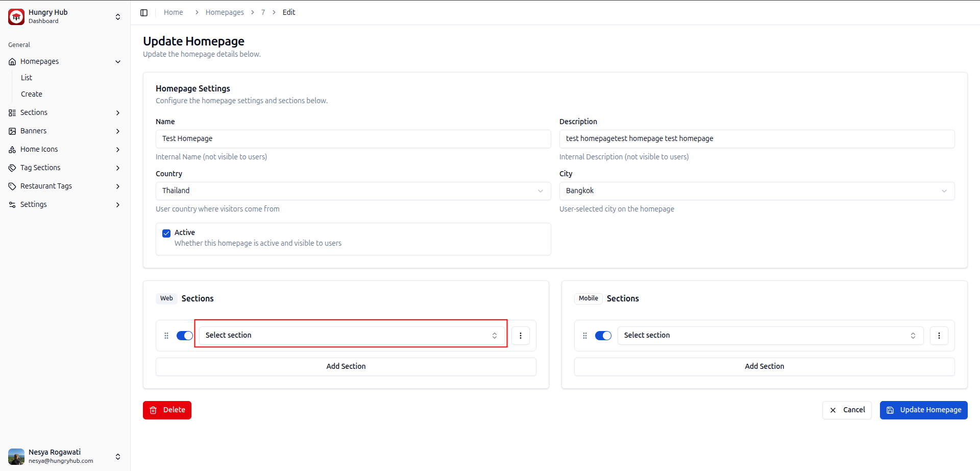This screenshot has height=471, width=980.
Task: Click into the Name input field
Action: pos(353,139)
